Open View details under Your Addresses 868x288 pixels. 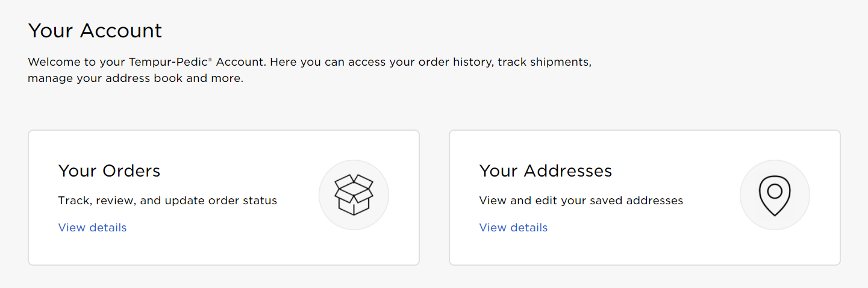click(513, 228)
